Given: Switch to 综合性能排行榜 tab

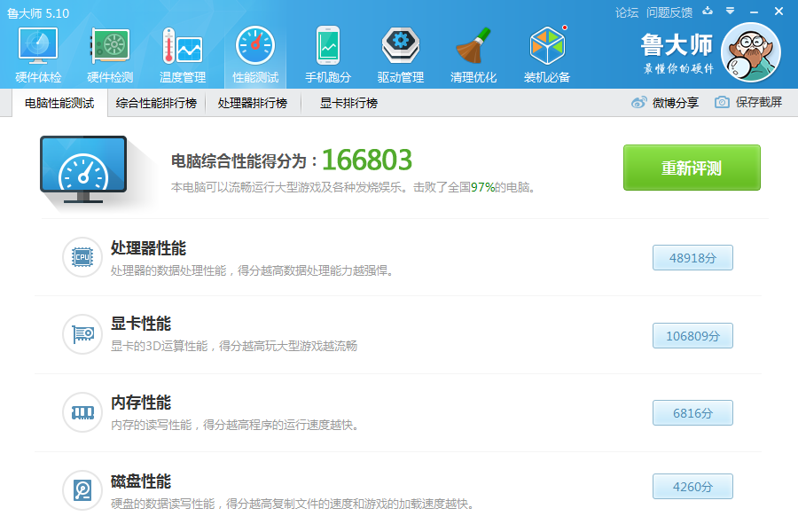Looking at the screenshot, I should tap(156, 103).
